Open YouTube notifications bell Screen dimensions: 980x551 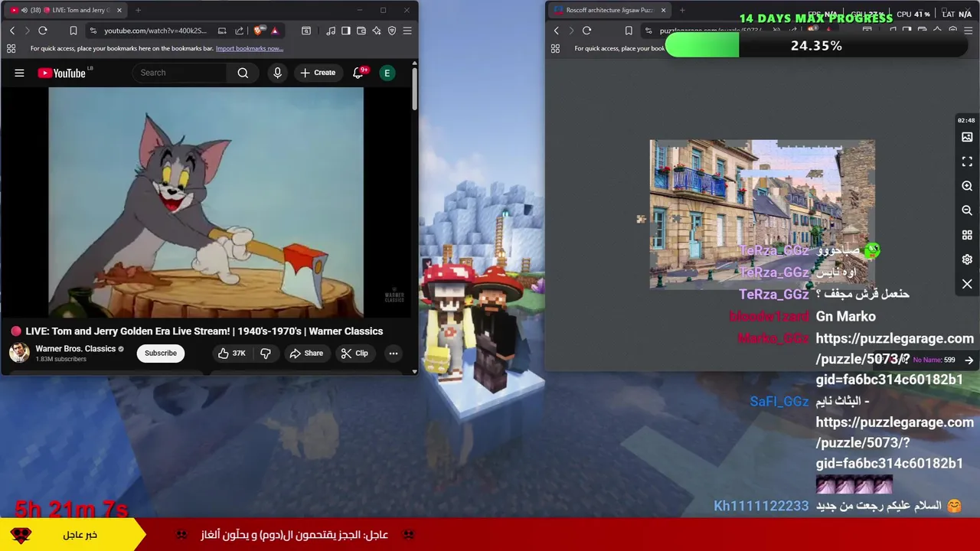click(x=358, y=73)
